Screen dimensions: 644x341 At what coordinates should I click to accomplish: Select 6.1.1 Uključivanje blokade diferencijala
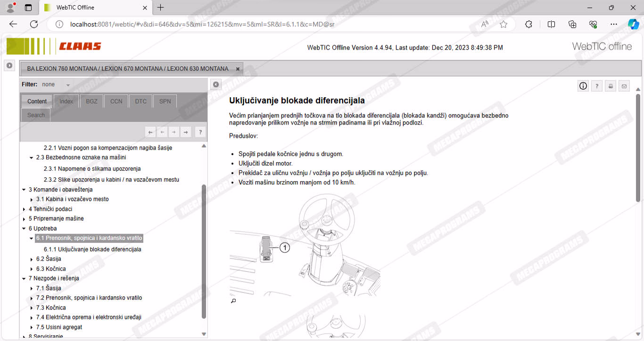tap(92, 250)
